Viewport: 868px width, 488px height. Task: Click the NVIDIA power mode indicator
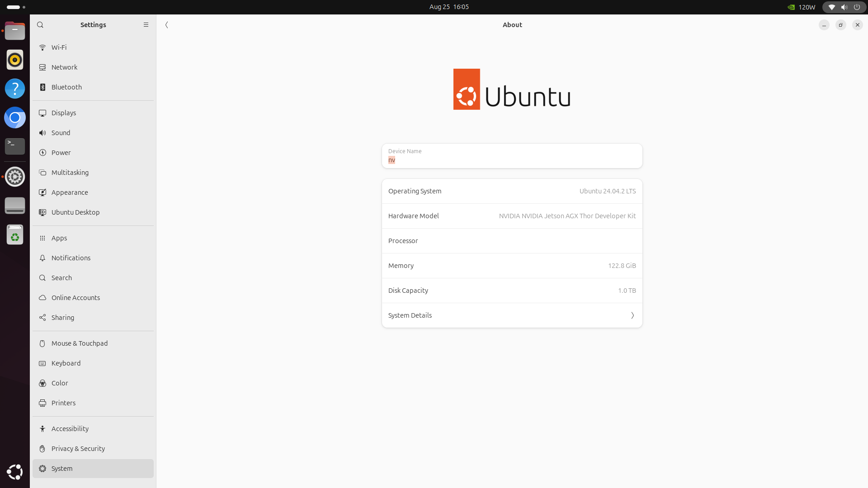tap(802, 7)
